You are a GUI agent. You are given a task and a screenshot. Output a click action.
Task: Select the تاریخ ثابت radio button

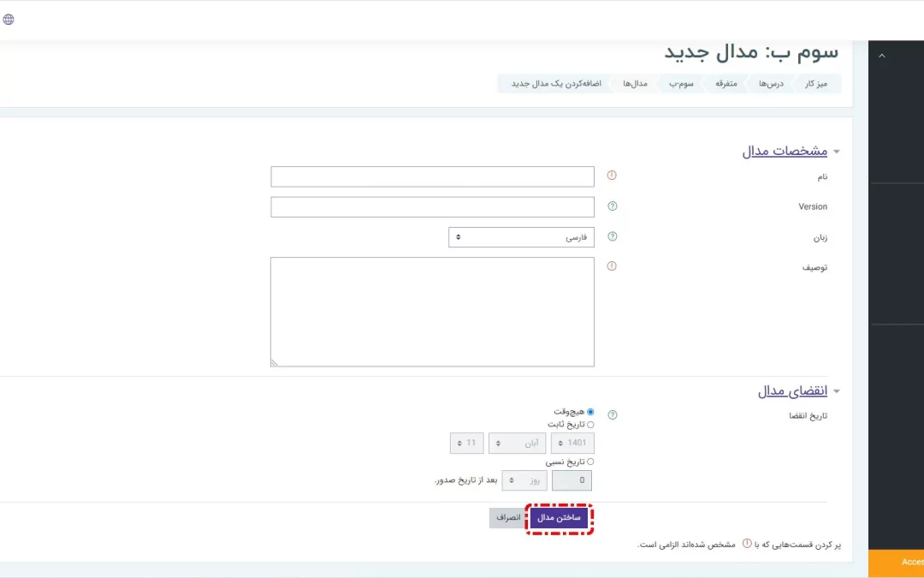590,424
